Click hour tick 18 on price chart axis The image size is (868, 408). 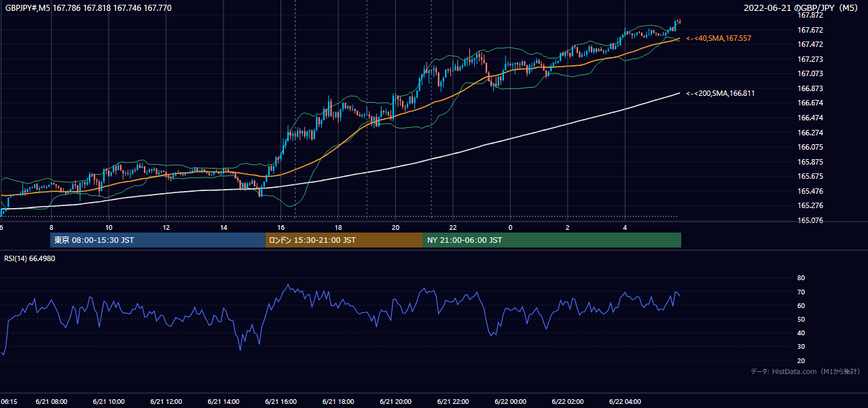pos(338,227)
